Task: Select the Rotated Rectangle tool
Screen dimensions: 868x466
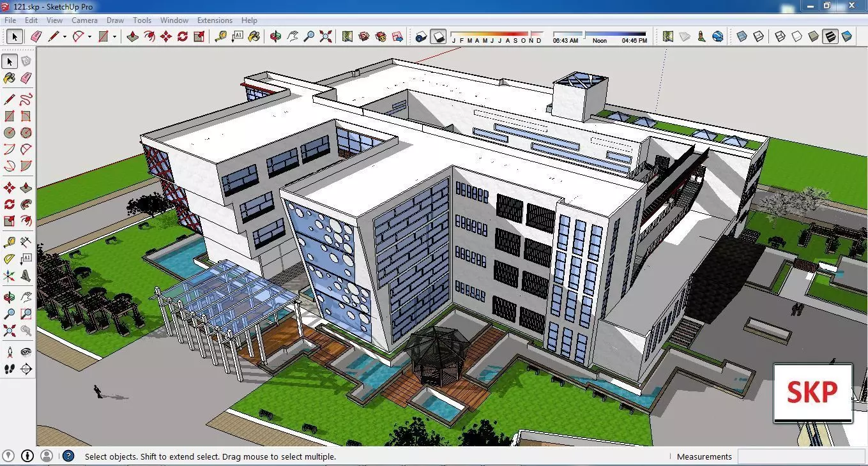Action: pyautogui.click(x=26, y=116)
